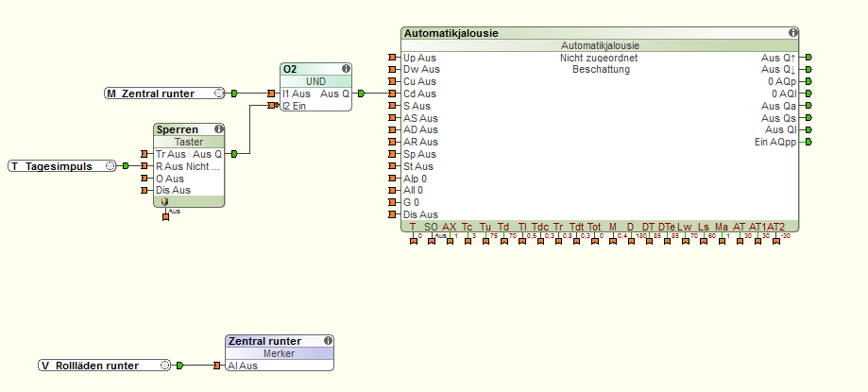
Task: Click the Qa output connector
Action: (808, 105)
